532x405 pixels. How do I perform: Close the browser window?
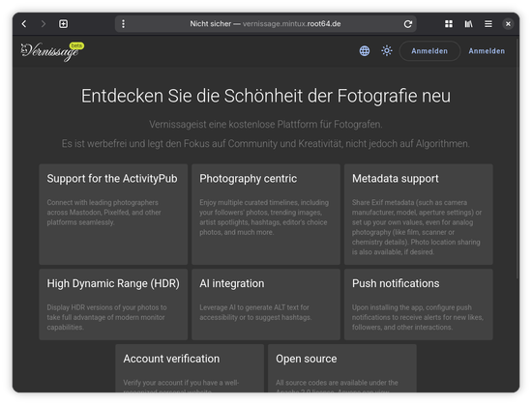[x=508, y=24]
